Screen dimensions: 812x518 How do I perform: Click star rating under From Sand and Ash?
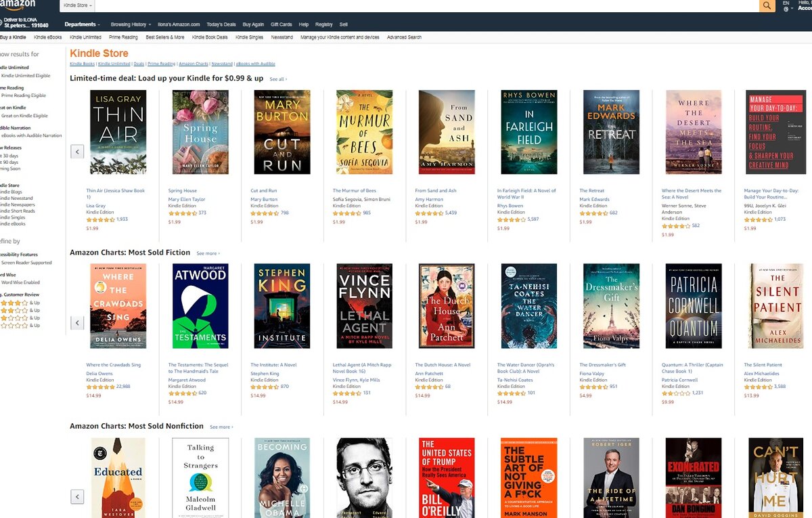[x=429, y=213]
